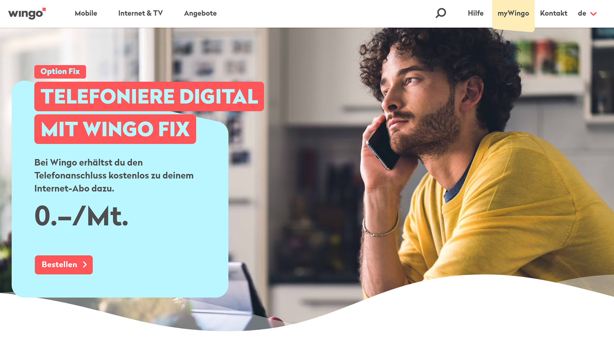Screen dimensions: 614x364
Task: Click the arrow inside the Bestellen button
Action: (85, 265)
